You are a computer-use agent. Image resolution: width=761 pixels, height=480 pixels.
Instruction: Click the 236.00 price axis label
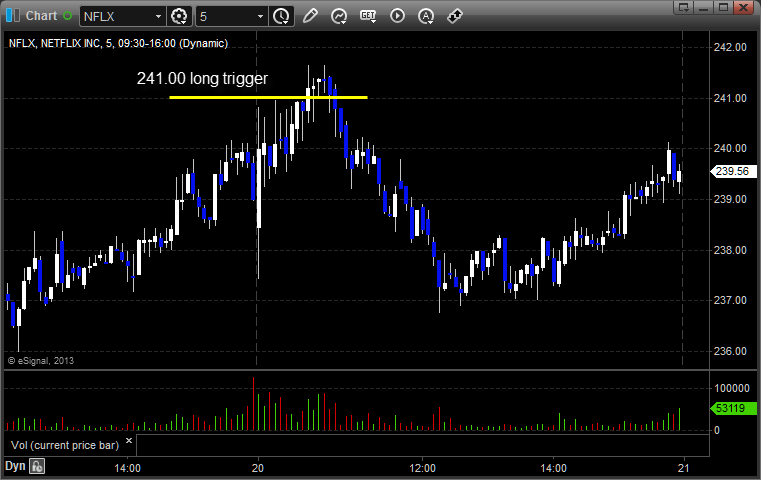pos(730,351)
